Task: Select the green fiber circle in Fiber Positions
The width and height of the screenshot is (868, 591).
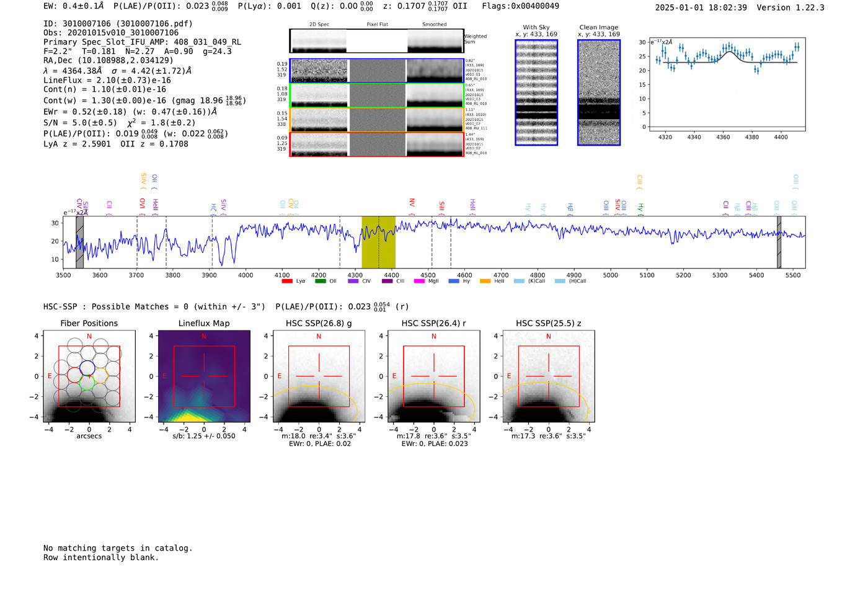Action: [x=87, y=382]
